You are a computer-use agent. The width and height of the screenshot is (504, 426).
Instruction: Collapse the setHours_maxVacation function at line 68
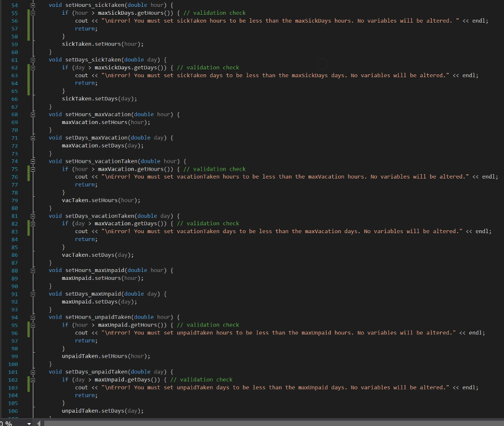(x=33, y=115)
